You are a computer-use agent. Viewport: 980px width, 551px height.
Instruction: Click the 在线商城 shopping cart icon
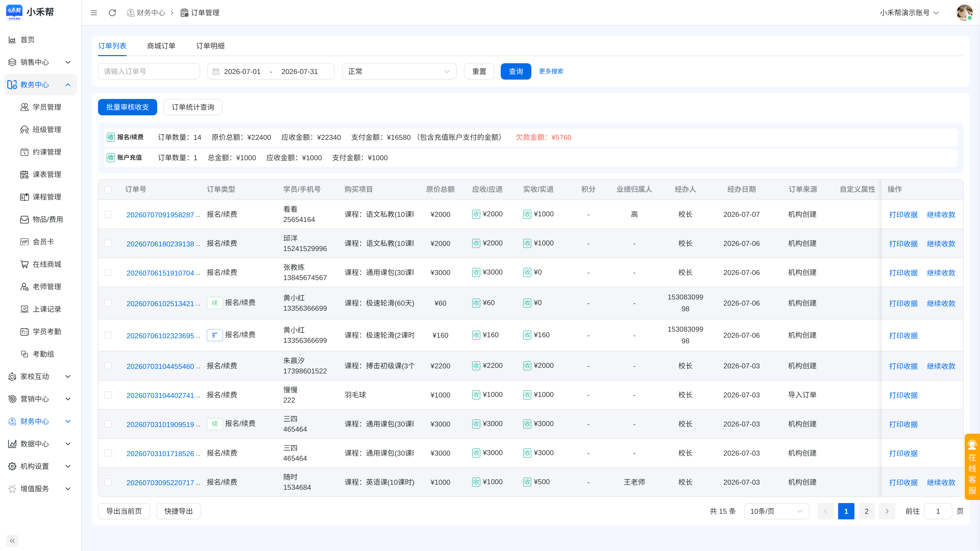tap(24, 264)
